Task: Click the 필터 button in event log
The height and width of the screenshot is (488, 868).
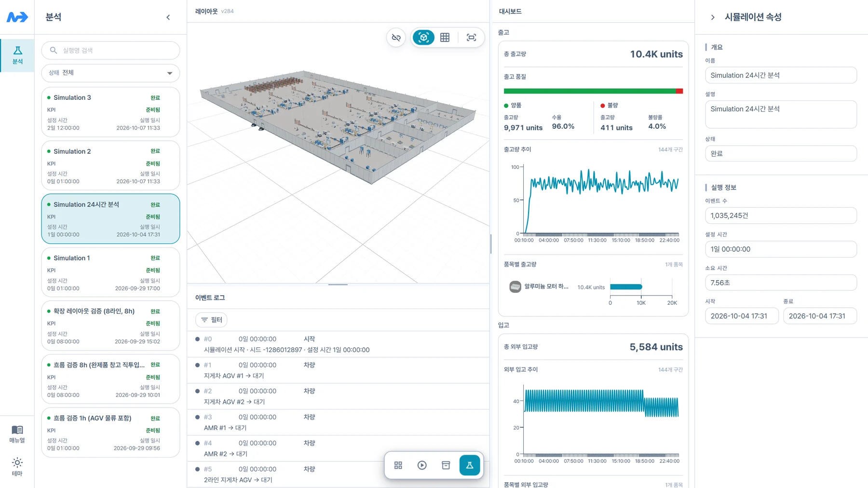Action: pyautogui.click(x=211, y=320)
